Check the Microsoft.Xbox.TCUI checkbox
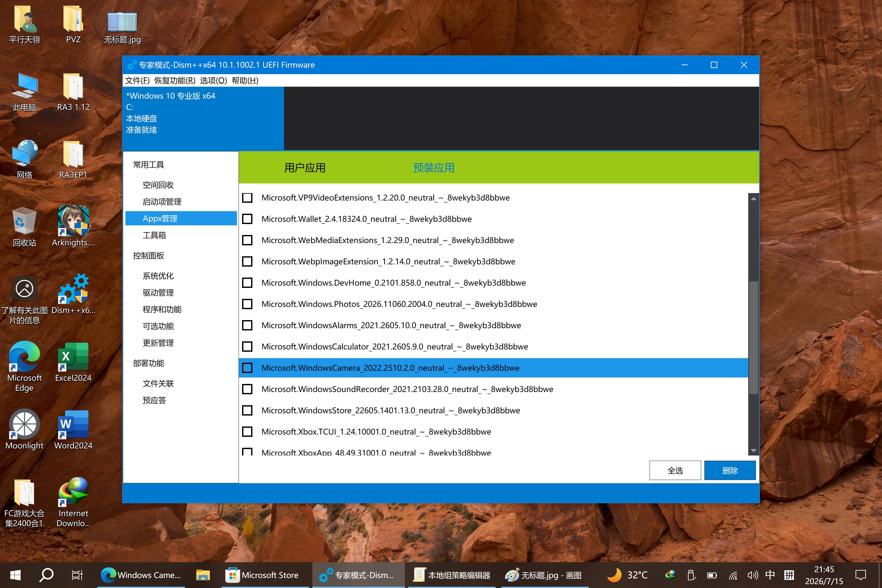 247,432
